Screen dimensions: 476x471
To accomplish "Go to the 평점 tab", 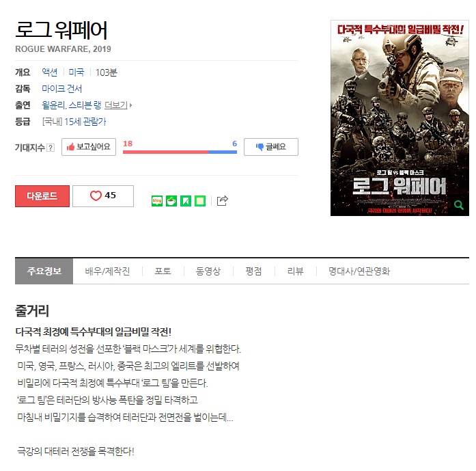I will [x=253, y=271].
